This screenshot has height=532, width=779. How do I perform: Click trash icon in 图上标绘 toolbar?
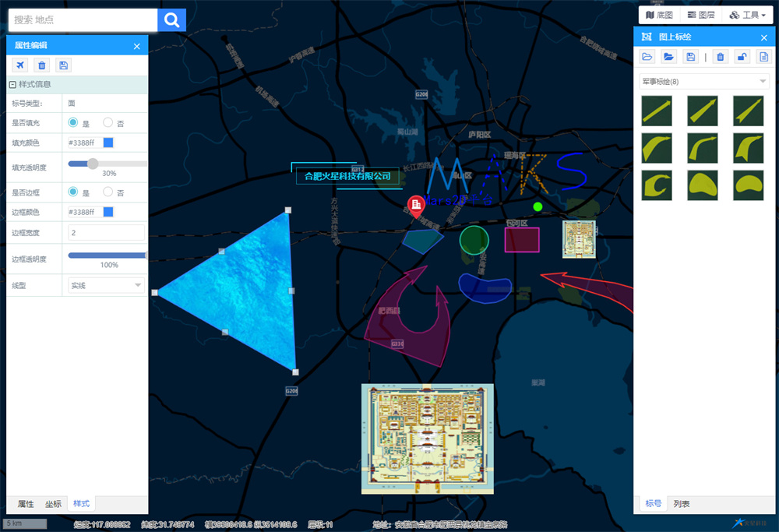tap(721, 57)
